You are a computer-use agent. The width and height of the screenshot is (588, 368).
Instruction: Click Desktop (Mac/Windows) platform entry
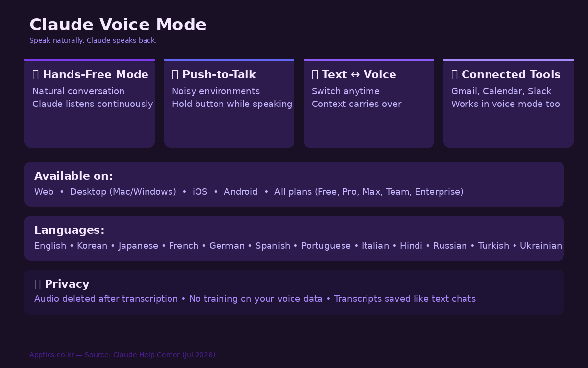click(123, 192)
